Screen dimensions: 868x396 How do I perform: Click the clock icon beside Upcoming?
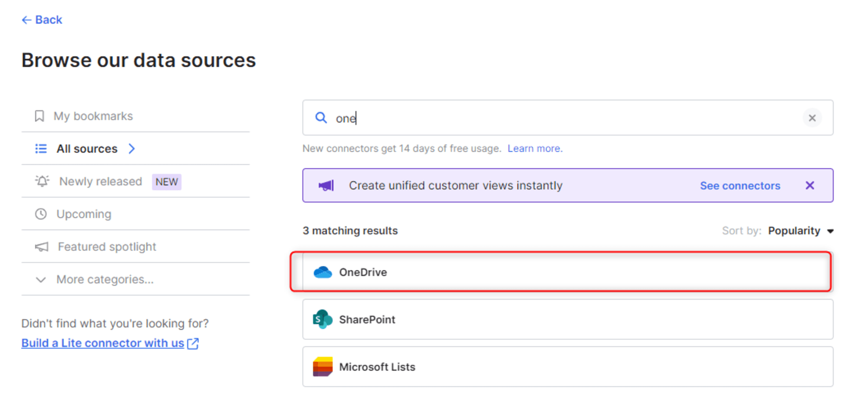41,214
